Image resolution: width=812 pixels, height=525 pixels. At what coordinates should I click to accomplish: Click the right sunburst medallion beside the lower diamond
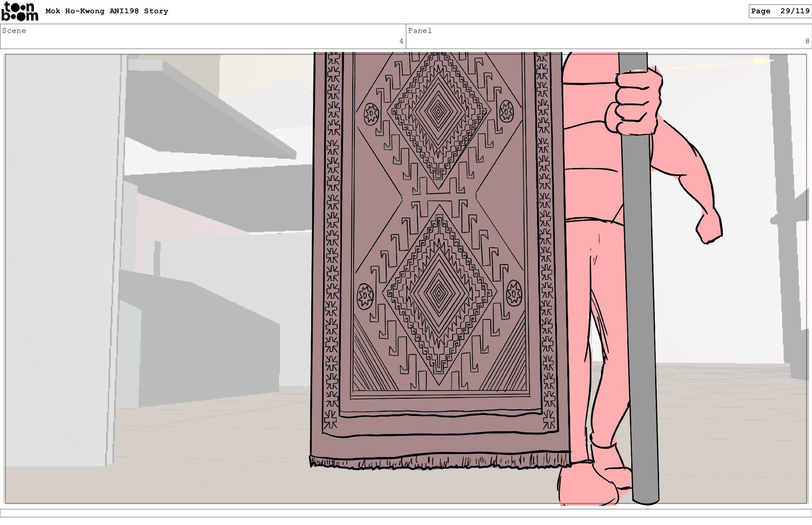coord(514,293)
